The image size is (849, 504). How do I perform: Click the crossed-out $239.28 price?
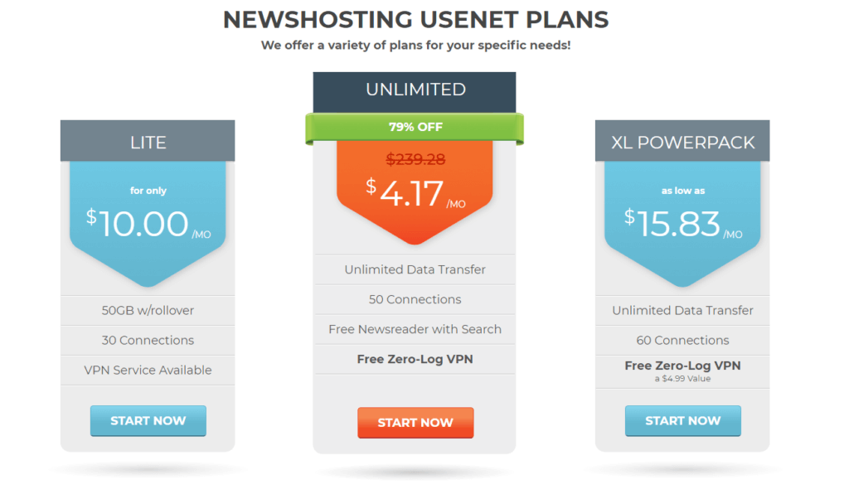click(415, 156)
